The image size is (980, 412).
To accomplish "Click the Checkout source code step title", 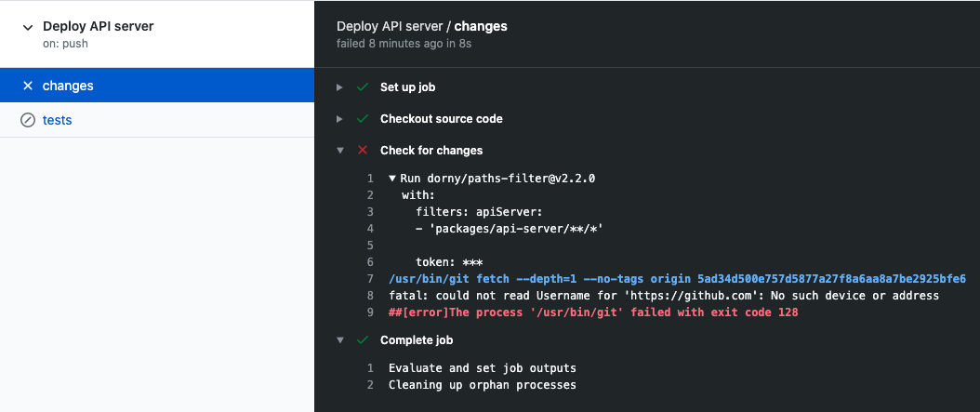I will pos(442,119).
